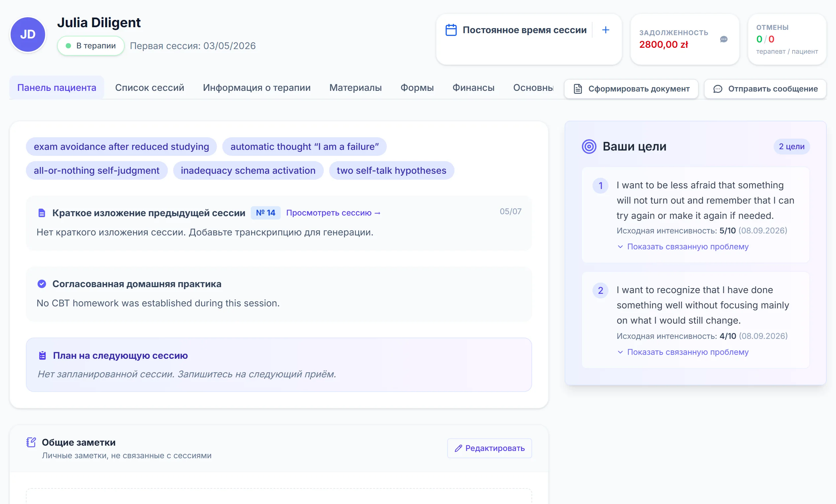Switch to the Список сессий tab
Image resolution: width=836 pixels, height=504 pixels.
tap(150, 88)
